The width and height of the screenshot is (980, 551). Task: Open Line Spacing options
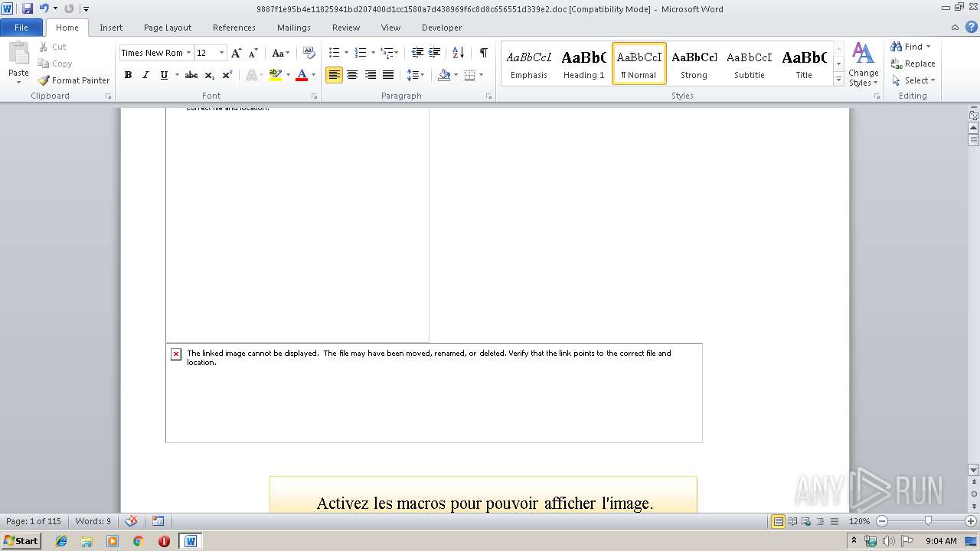pos(415,75)
